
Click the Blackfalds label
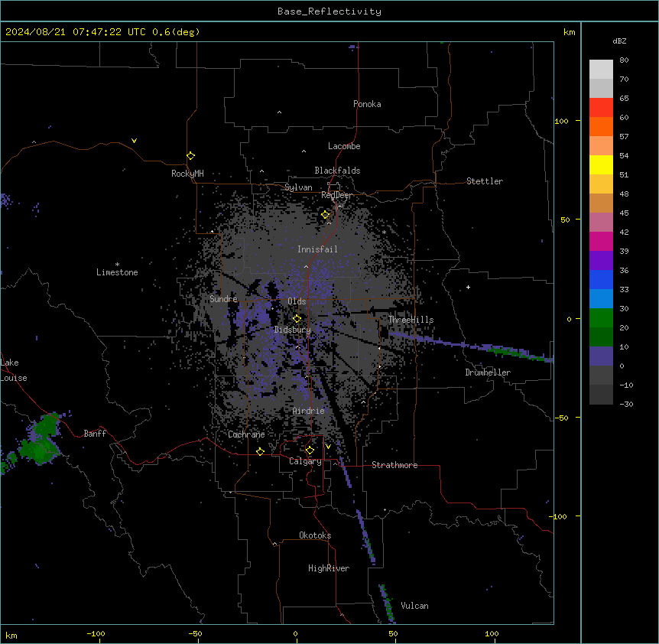[337, 171]
